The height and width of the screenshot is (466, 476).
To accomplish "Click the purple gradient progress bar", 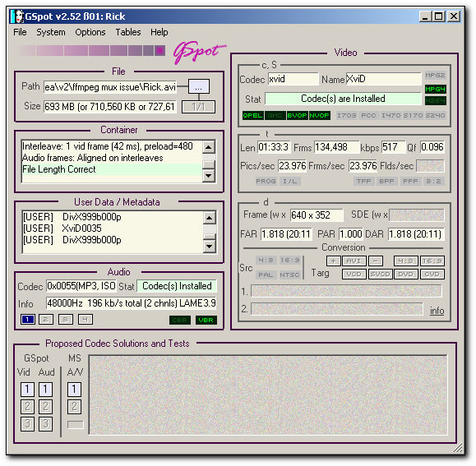I will click(x=92, y=50).
